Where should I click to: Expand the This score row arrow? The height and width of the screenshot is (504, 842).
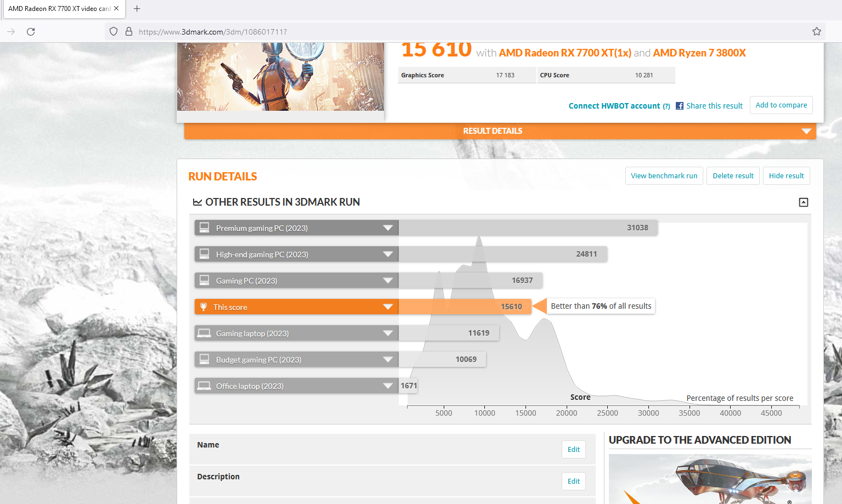click(388, 307)
